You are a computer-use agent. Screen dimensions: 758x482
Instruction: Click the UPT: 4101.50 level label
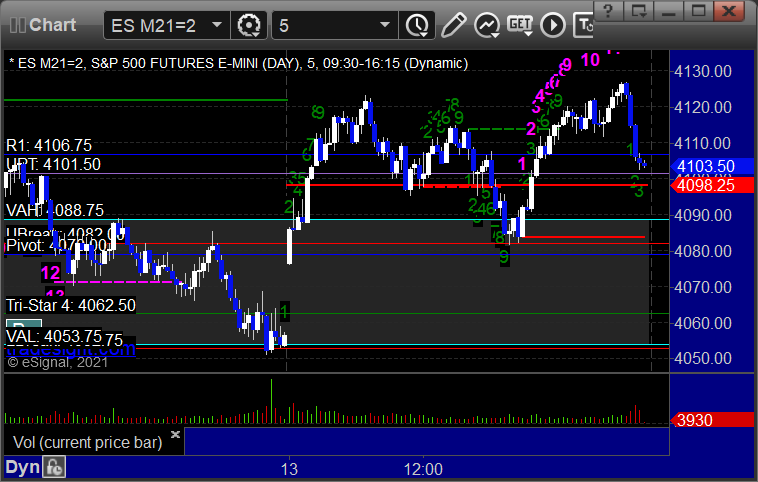coord(53,164)
